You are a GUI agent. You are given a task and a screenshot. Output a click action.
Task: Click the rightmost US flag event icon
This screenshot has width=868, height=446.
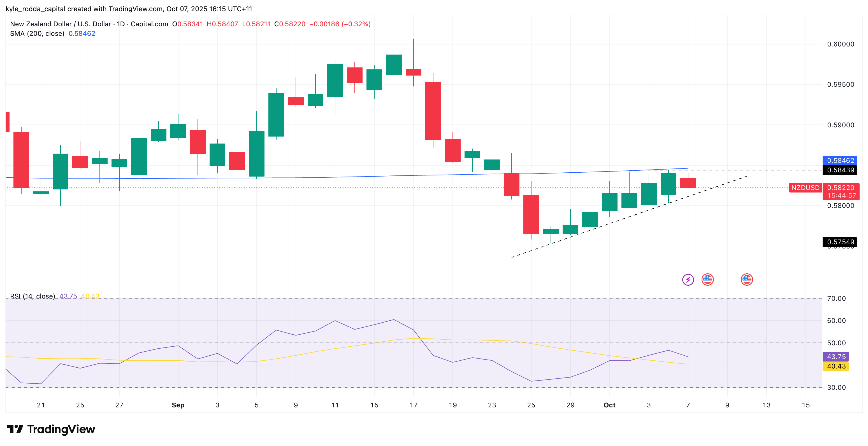coord(747,280)
